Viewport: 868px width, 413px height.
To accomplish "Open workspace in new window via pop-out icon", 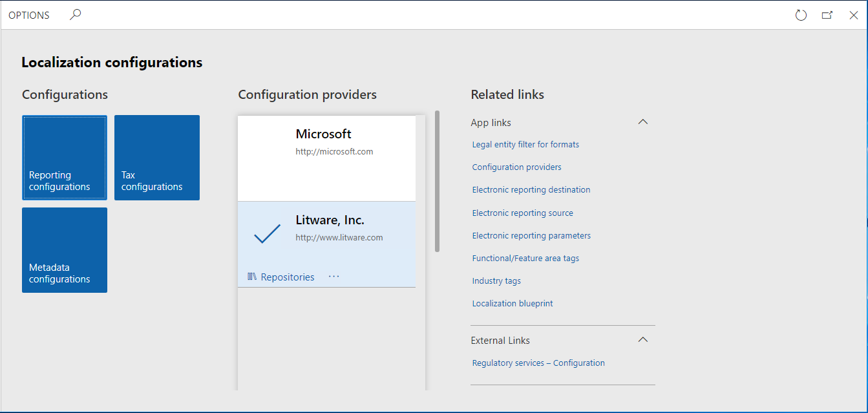I will [x=827, y=14].
